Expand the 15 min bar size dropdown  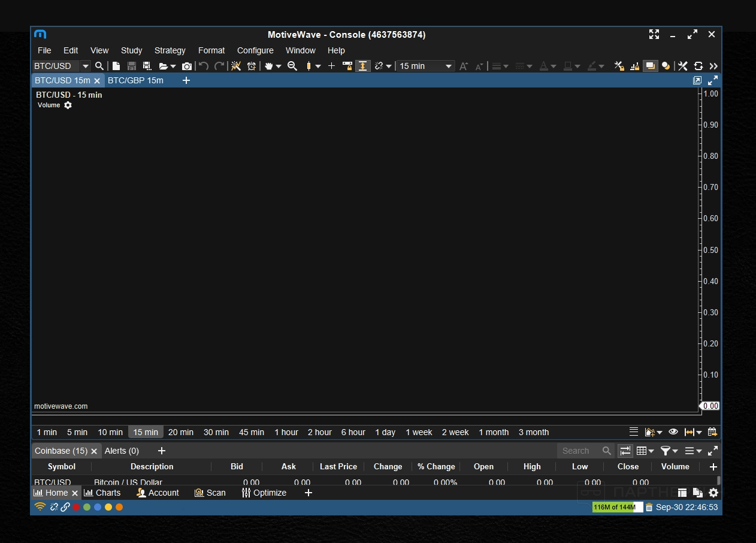click(x=448, y=66)
